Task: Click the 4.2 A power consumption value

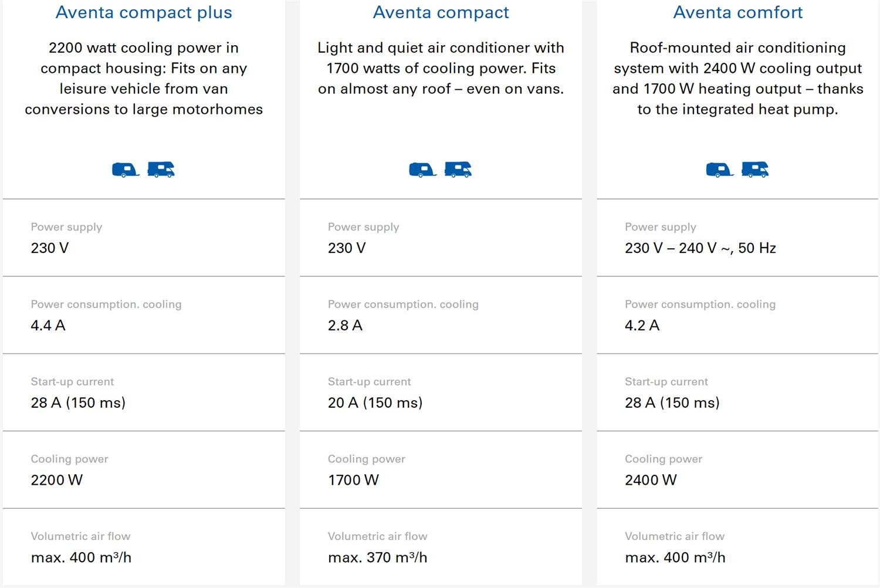Action: click(x=642, y=326)
